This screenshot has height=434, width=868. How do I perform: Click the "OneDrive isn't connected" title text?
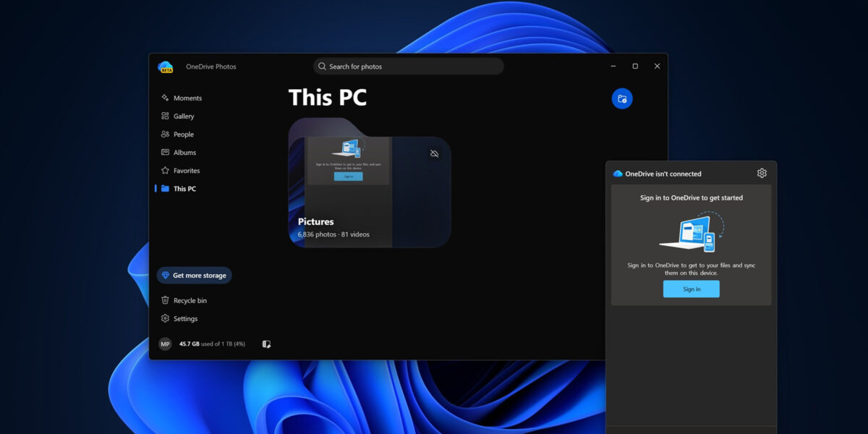[663, 174]
